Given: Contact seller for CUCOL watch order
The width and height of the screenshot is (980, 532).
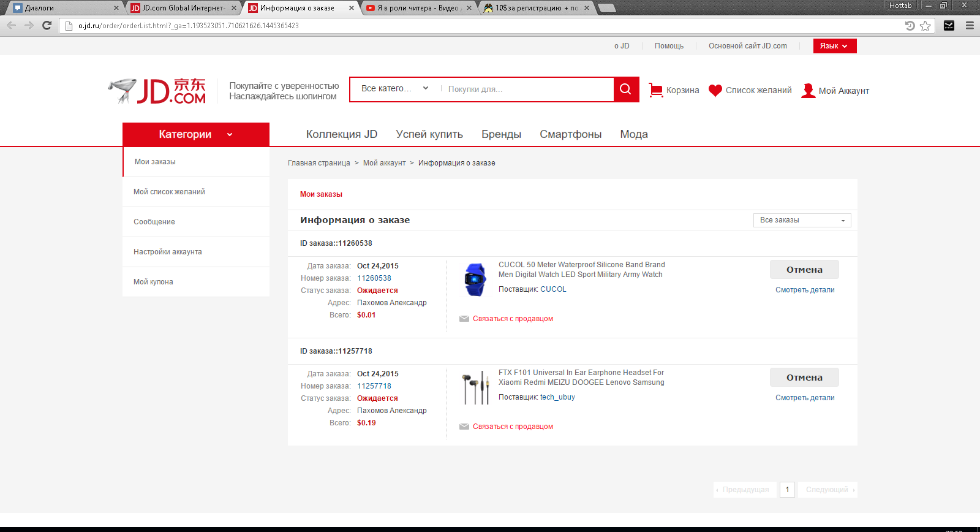Looking at the screenshot, I should pos(513,319).
